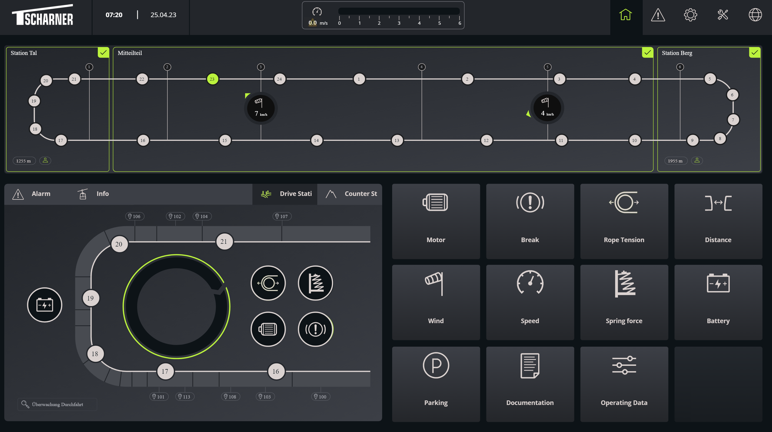Toggle the Mittelteil green checkbox
The image size is (772, 432).
(647, 53)
